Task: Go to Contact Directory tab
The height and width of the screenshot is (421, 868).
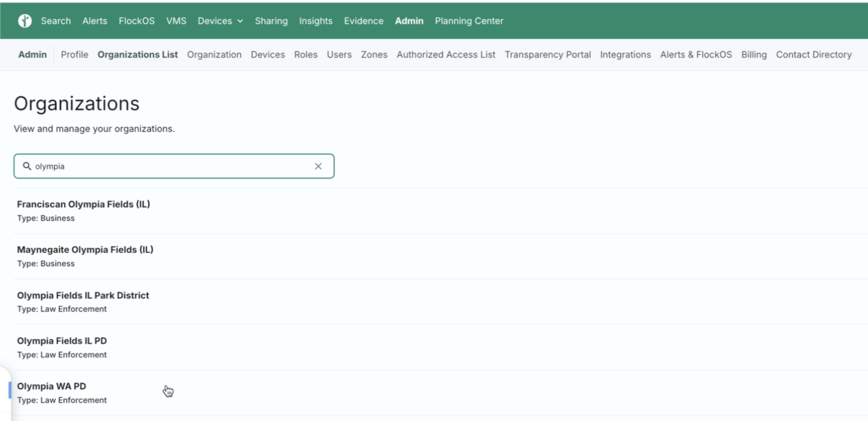Action: click(814, 54)
